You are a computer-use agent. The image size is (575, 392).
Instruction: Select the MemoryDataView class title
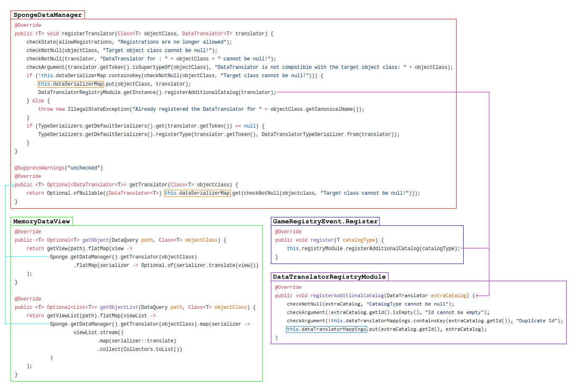(42, 222)
